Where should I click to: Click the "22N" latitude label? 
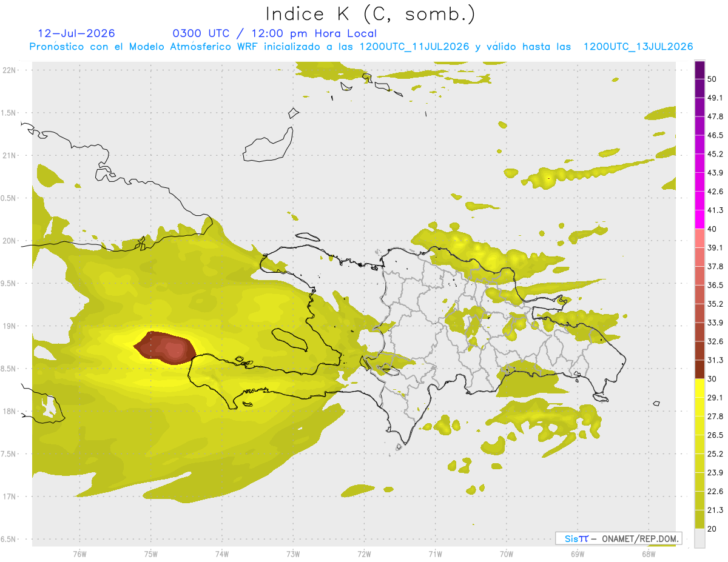click(x=9, y=70)
